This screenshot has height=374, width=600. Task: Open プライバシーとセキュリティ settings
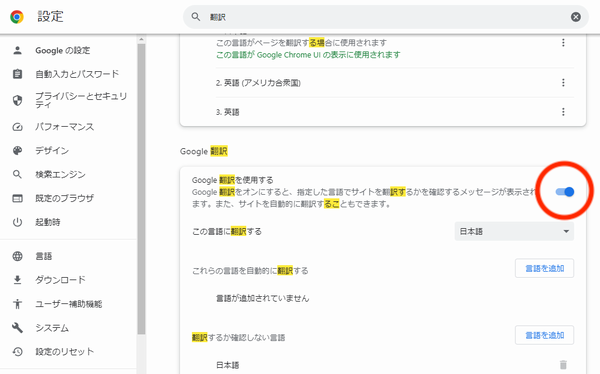click(x=81, y=100)
